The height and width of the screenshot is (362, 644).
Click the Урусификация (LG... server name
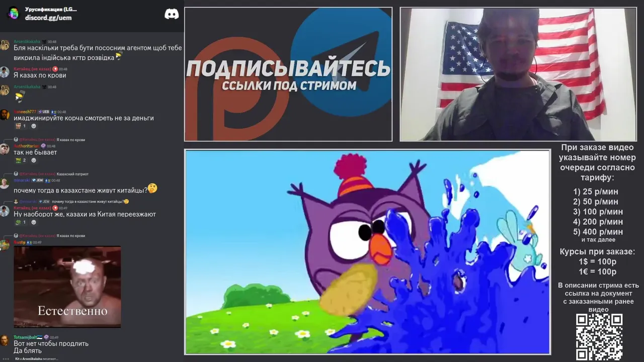pyautogui.click(x=51, y=9)
